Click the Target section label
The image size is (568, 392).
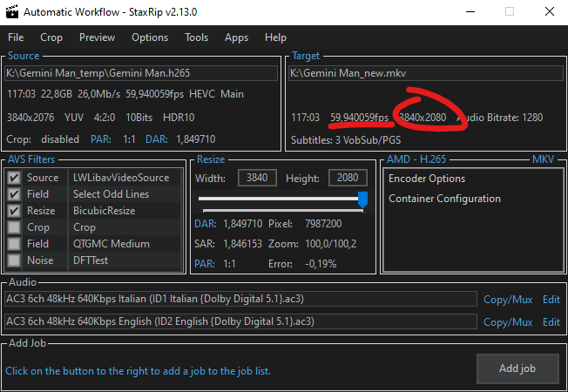click(x=306, y=56)
